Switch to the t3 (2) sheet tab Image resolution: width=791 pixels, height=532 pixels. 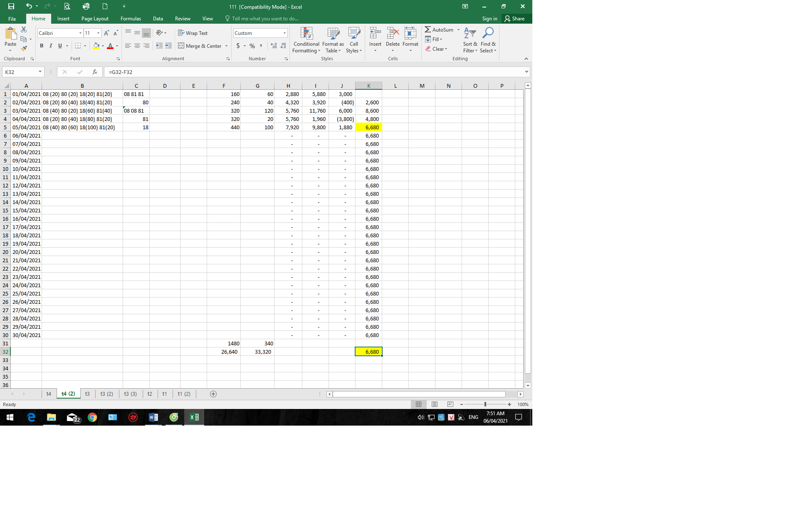click(x=106, y=394)
